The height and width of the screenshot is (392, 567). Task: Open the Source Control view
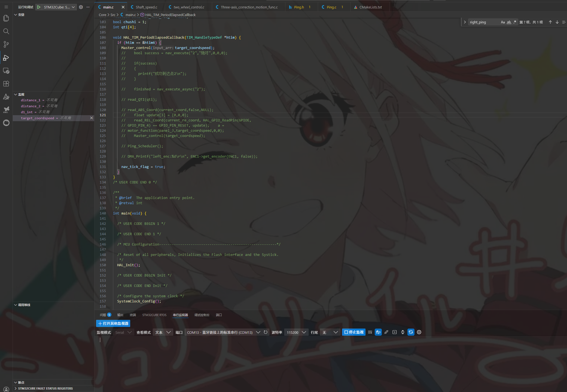coord(6,44)
